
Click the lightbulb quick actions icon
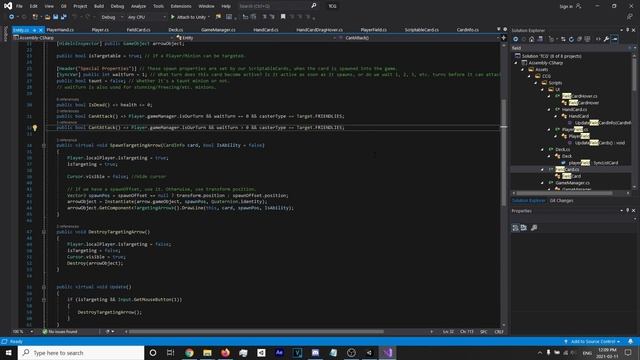[35, 128]
